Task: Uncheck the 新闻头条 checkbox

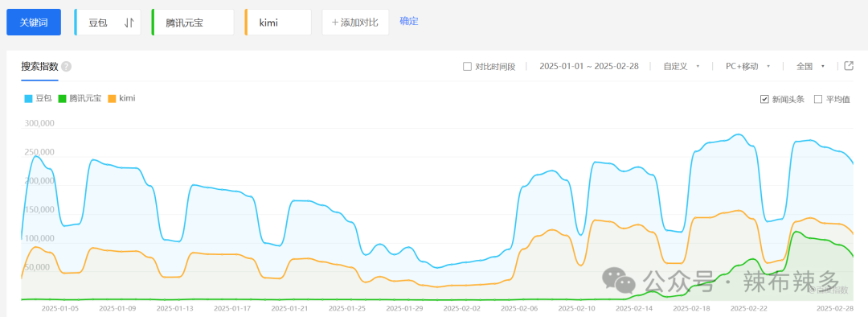Action: click(764, 99)
